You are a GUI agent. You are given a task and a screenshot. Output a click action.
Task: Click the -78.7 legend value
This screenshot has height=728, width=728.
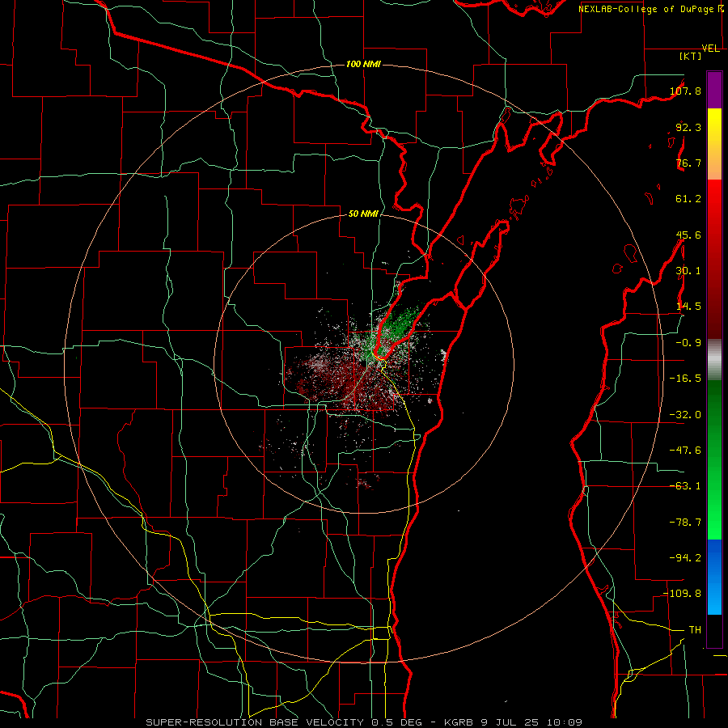point(685,523)
